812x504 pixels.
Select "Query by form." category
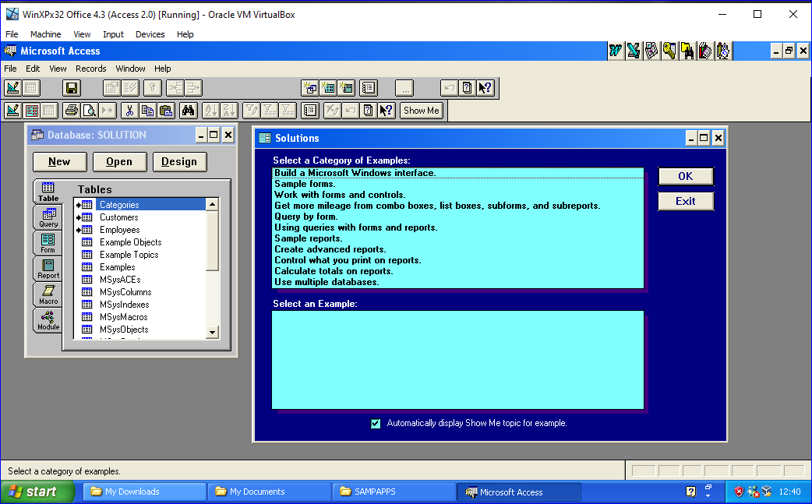coord(306,217)
